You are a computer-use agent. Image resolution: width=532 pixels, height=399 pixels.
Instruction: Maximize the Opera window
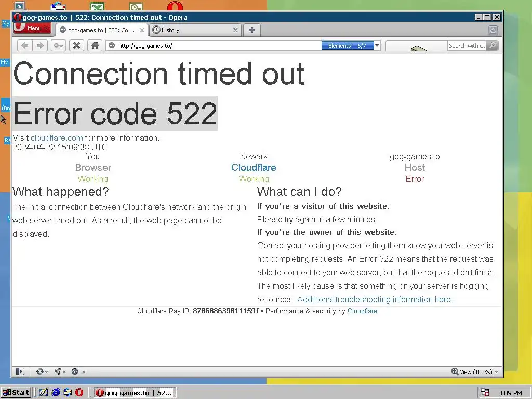(487, 17)
